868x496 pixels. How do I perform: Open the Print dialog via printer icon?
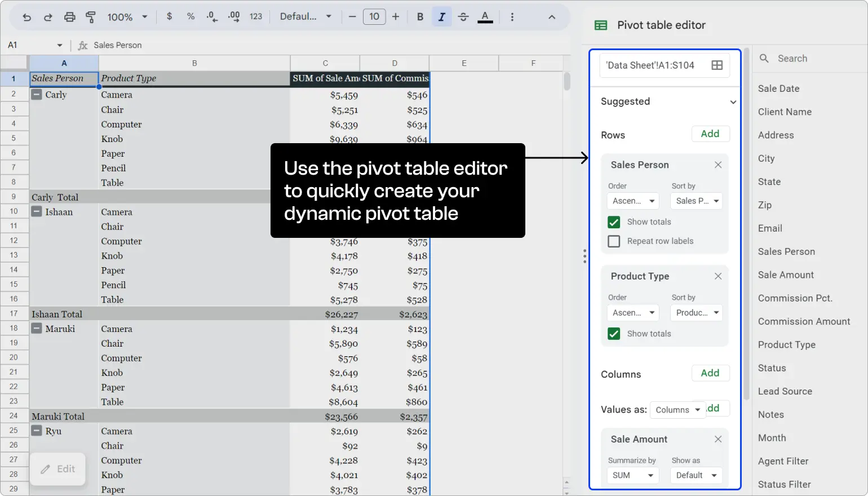[x=69, y=16]
